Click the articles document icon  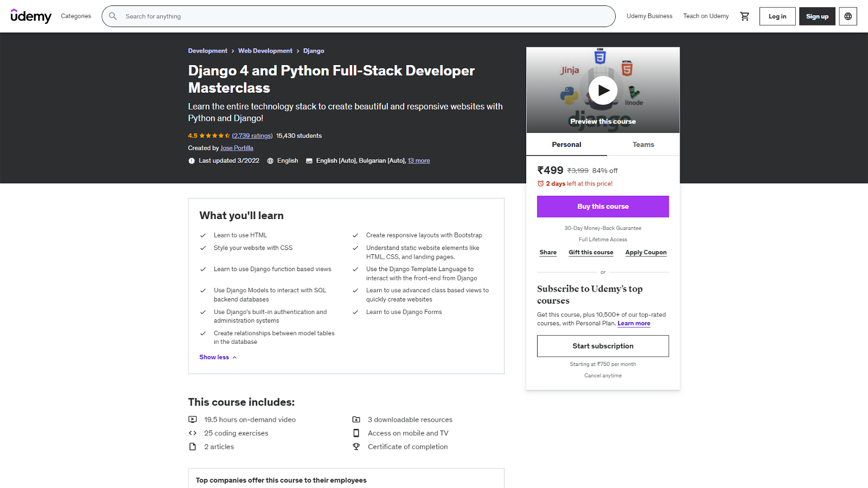point(193,447)
